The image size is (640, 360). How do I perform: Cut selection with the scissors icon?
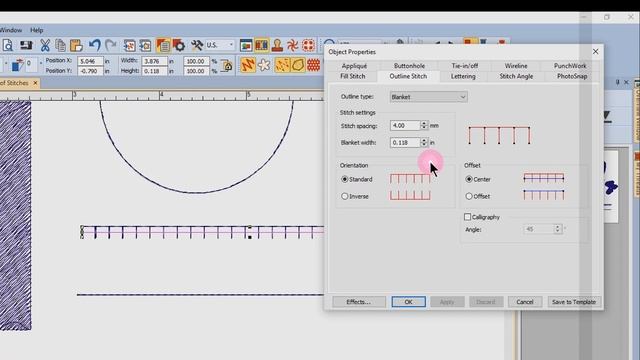(45, 45)
